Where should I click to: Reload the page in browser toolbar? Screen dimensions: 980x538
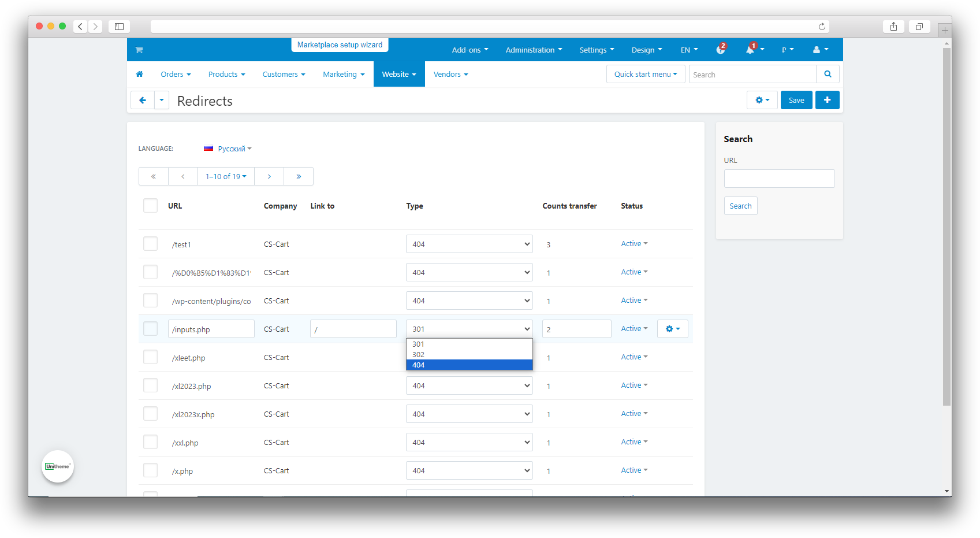point(822,27)
